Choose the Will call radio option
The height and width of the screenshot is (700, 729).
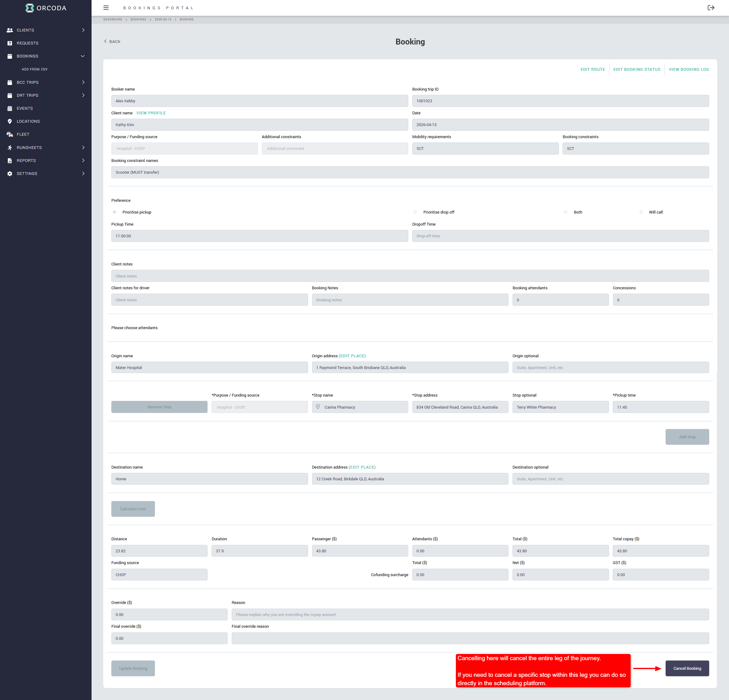[641, 212]
